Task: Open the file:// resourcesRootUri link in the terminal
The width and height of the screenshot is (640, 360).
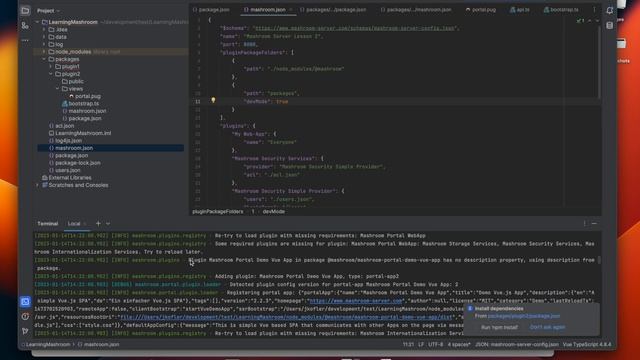Action: (287, 317)
